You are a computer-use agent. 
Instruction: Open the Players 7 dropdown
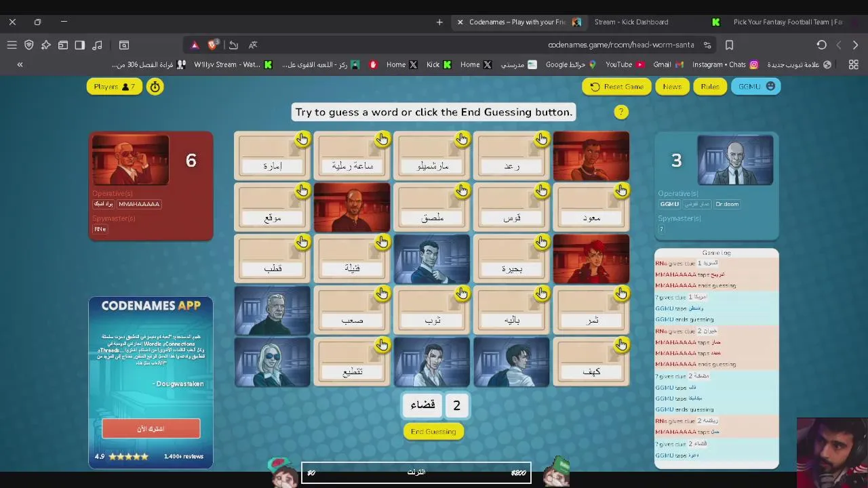115,87
